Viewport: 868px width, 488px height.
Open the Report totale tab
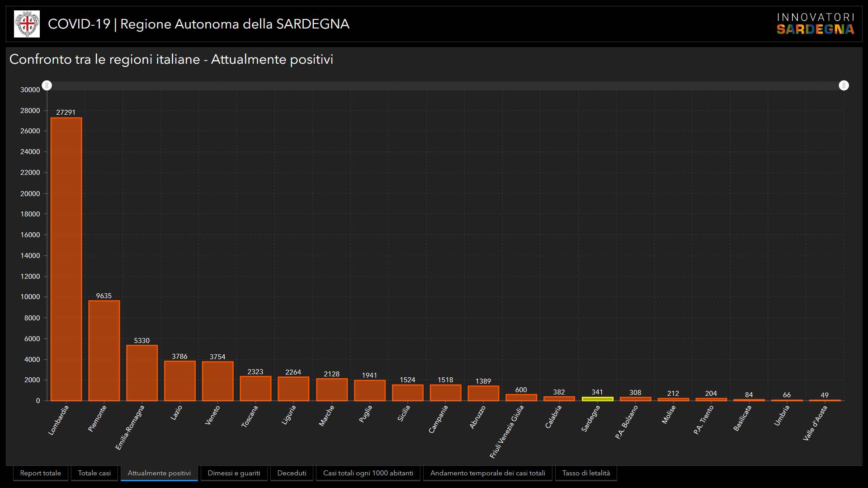click(40, 473)
